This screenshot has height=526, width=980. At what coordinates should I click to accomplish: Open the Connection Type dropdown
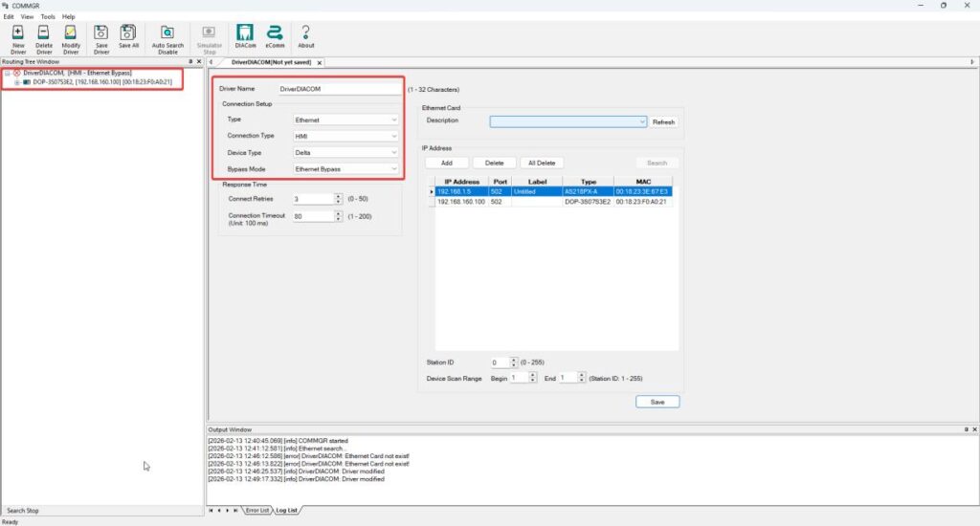click(x=345, y=136)
